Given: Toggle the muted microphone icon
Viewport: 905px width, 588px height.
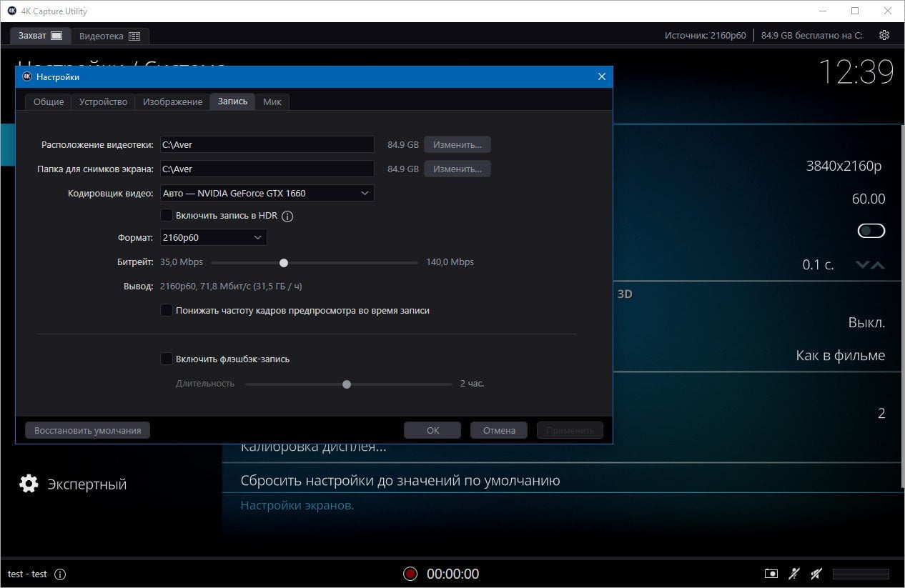Looking at the screenshot, I should click(x=794, y=574).
